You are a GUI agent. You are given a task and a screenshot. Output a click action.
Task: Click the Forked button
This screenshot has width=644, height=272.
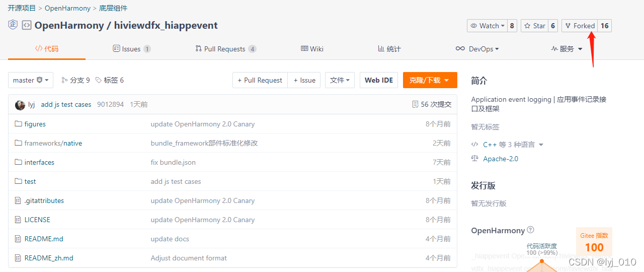pos(580,26)
